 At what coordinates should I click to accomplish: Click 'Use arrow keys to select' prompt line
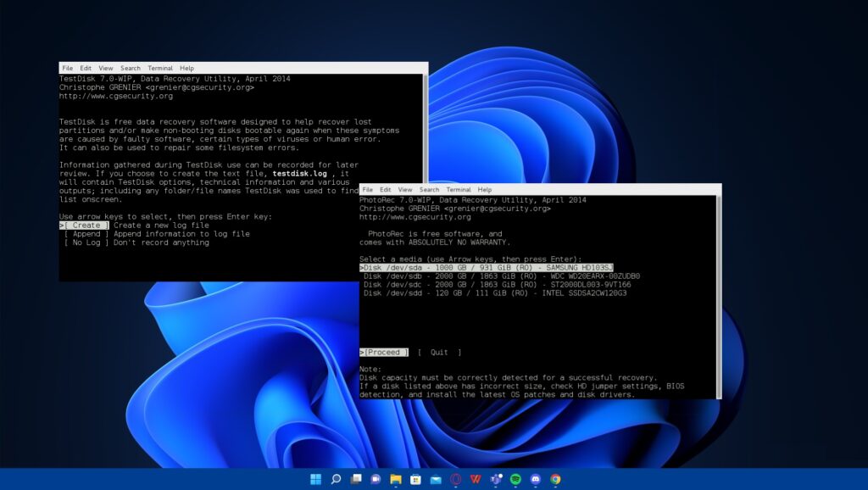[165, 217]
